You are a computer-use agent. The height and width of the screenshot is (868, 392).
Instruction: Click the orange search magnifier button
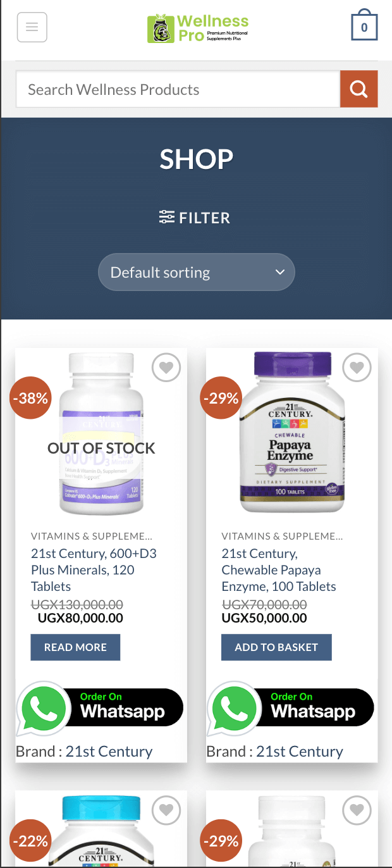point(358,89)
